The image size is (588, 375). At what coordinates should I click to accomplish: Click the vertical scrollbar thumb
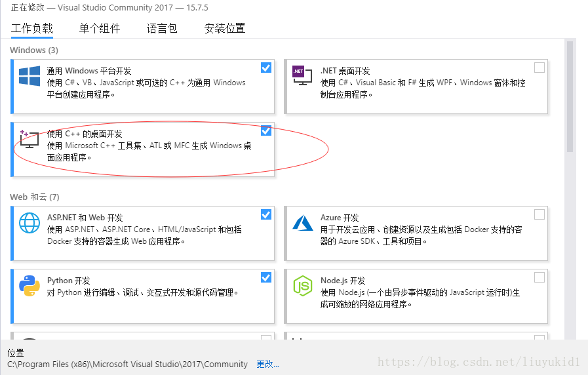click(570, 96)
